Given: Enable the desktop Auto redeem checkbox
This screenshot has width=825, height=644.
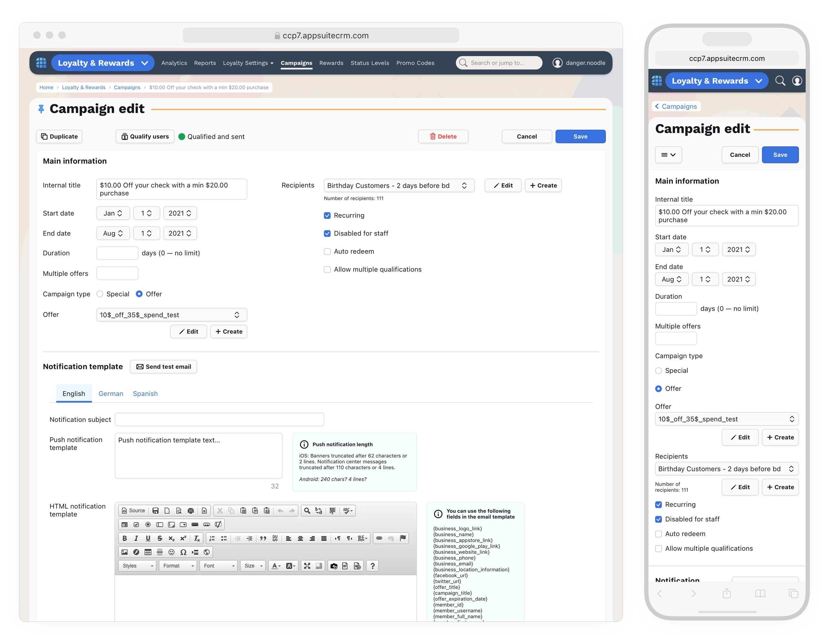Looking at the screenshot, I should coord(327,251).
